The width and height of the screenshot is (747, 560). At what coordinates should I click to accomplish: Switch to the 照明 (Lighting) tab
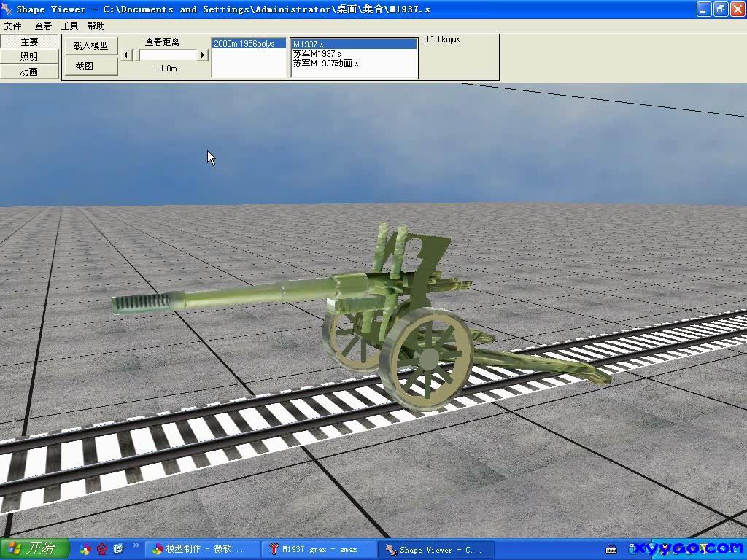pyautogui.click(x=29, y=57)
